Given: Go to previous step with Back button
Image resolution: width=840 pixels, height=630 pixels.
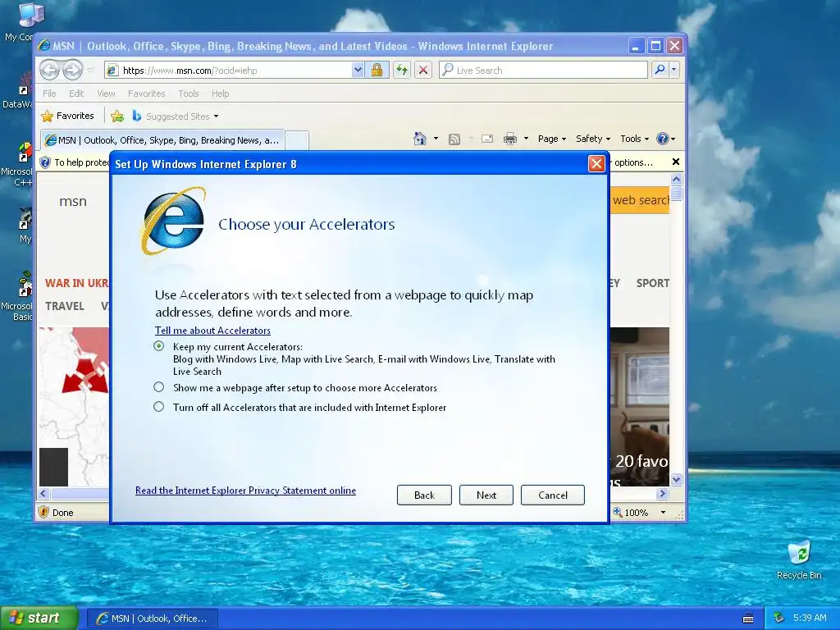Looking at the screenshot, I should (424, 495).
